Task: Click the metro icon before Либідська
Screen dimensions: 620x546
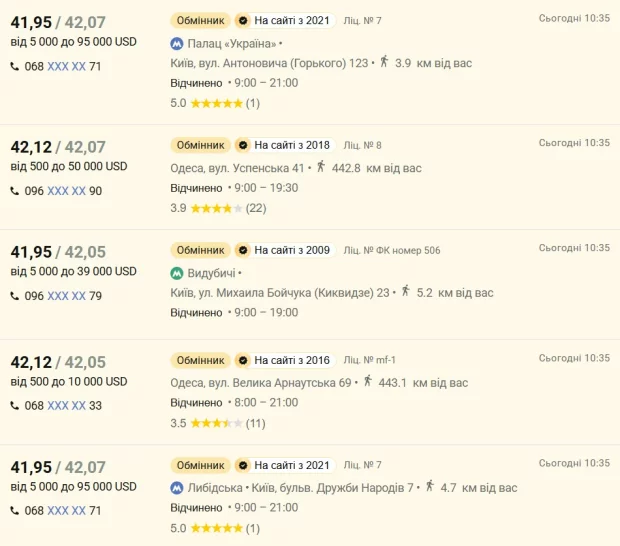Action: coord(177,488)
